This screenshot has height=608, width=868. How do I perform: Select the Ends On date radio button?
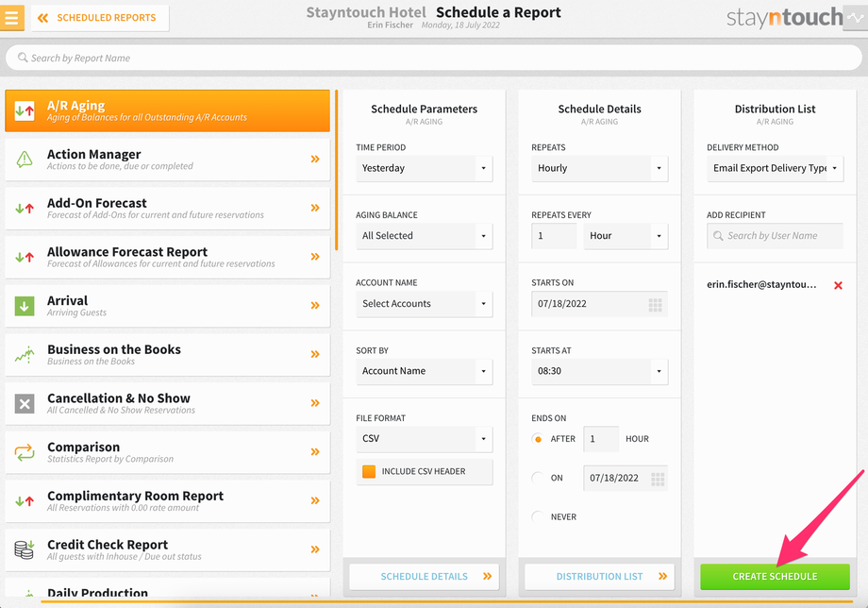(538, 478)
